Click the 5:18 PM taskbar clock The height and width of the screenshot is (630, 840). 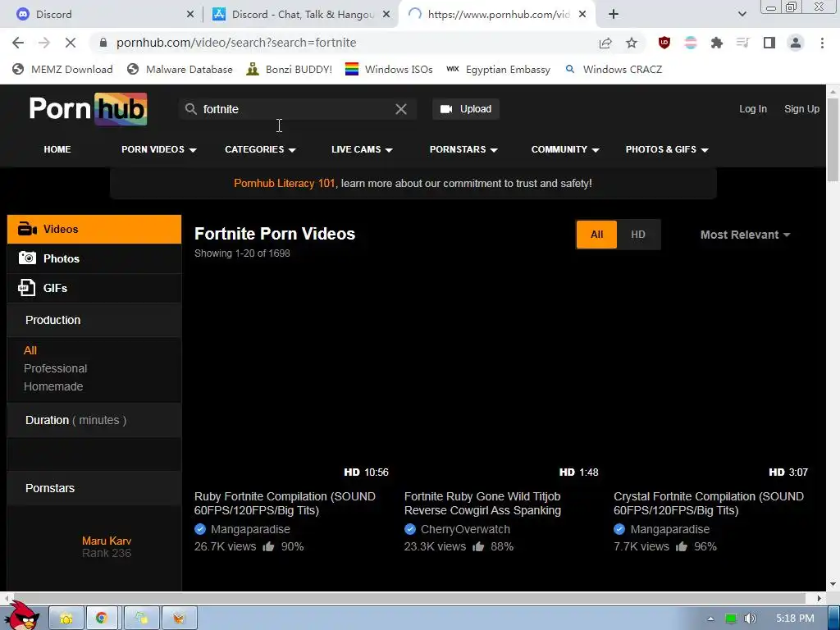point(795,619)
